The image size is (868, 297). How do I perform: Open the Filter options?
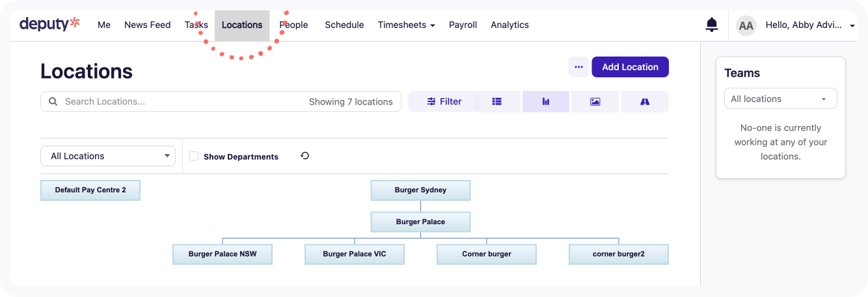pos(444,101)
